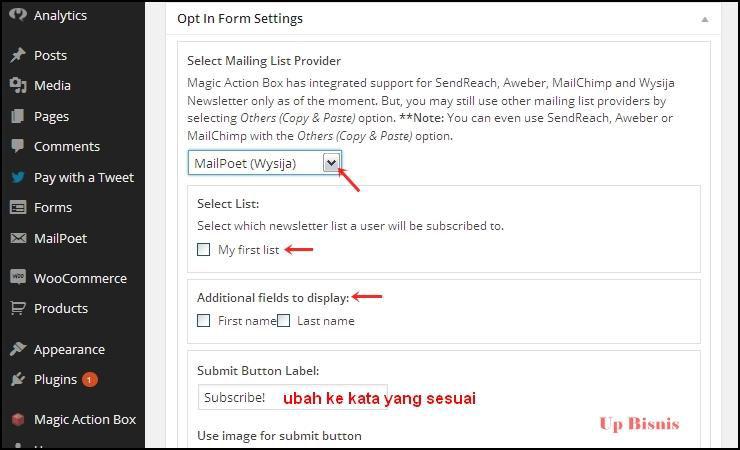
Task: Open the Comments menu item
Action: pos(67,147)
